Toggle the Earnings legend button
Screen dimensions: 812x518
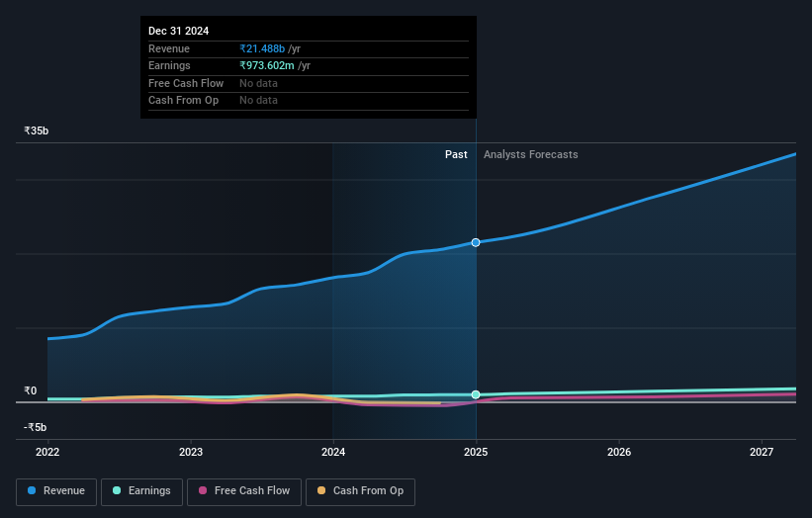(141, 491)
